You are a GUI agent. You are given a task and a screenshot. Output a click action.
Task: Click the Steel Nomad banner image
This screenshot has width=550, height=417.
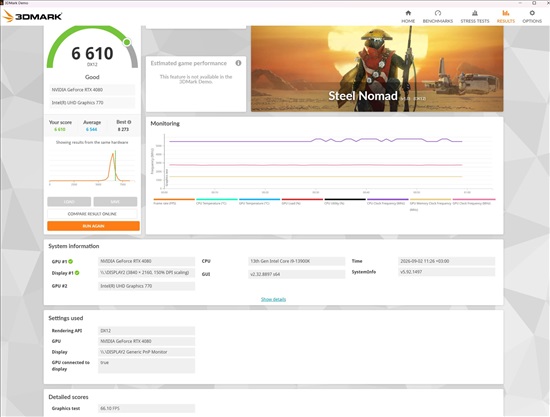click(x=377, y=69)
